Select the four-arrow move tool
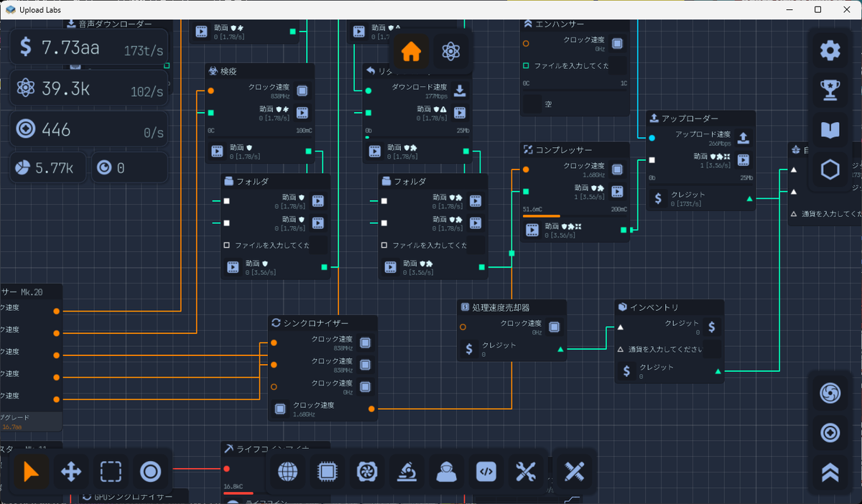Viewport: 862px width, 504px height. [x=71, y=472]
